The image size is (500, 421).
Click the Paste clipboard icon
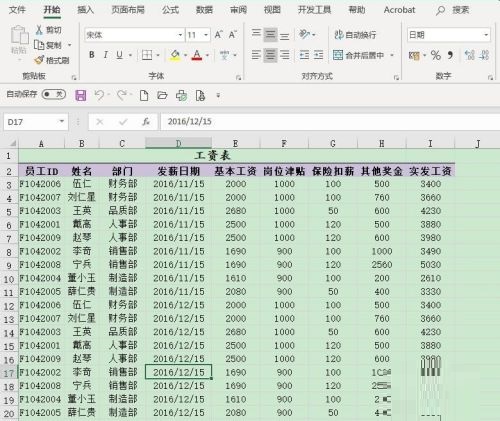[19, 35]
